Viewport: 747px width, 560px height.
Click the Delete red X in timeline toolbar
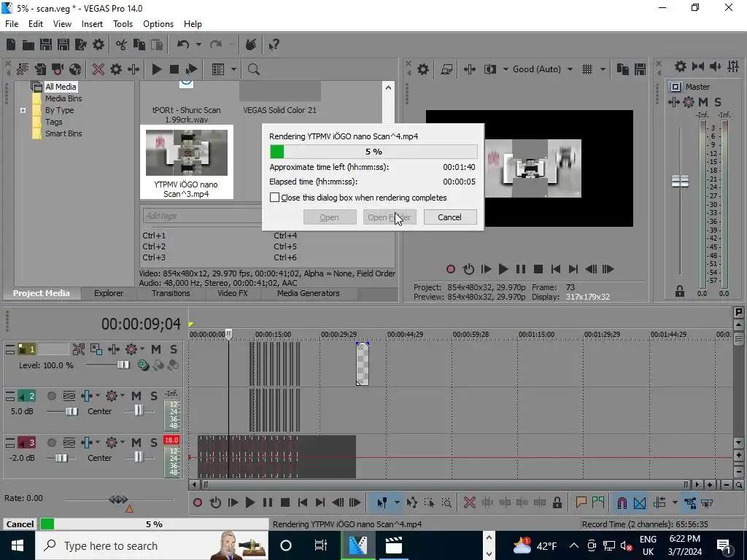[470, 502]
